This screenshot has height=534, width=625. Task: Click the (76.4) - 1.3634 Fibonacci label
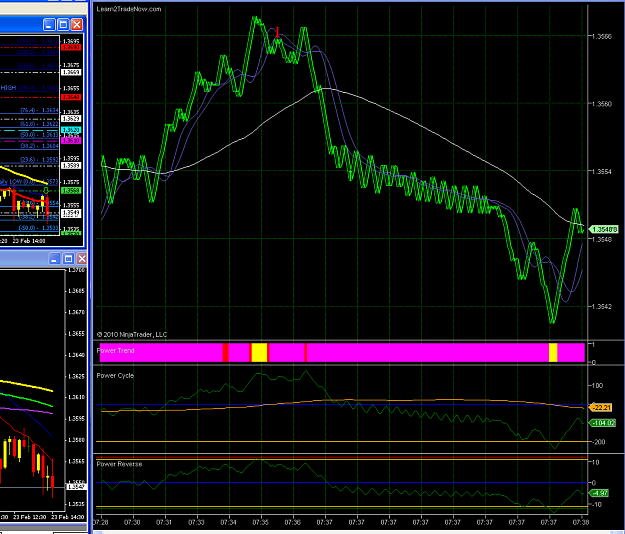(39, 110)
